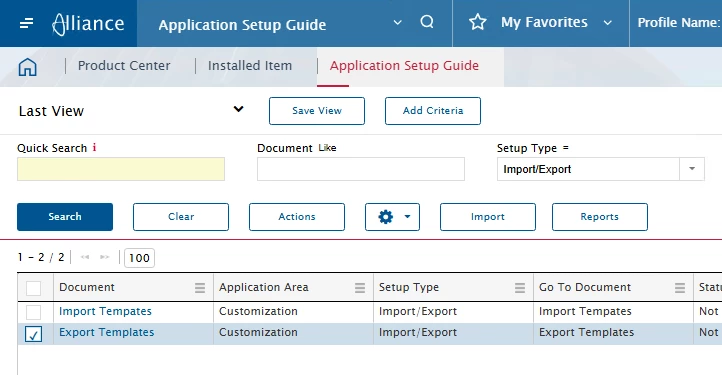Check the Import Tempates row checkbox
Image resolution: width=722 pixels, height=375 pixels.
(x=33, y=312)
